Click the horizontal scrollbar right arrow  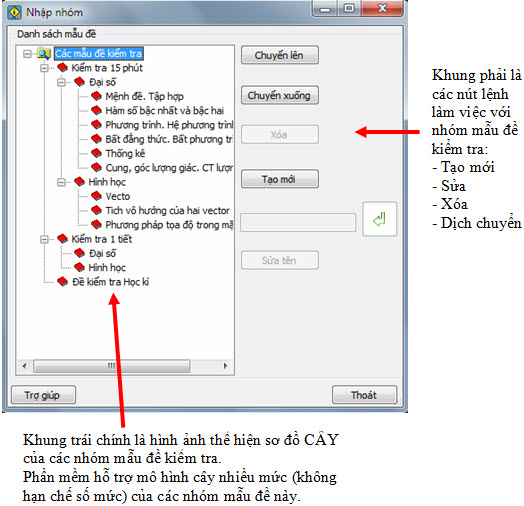226,366
